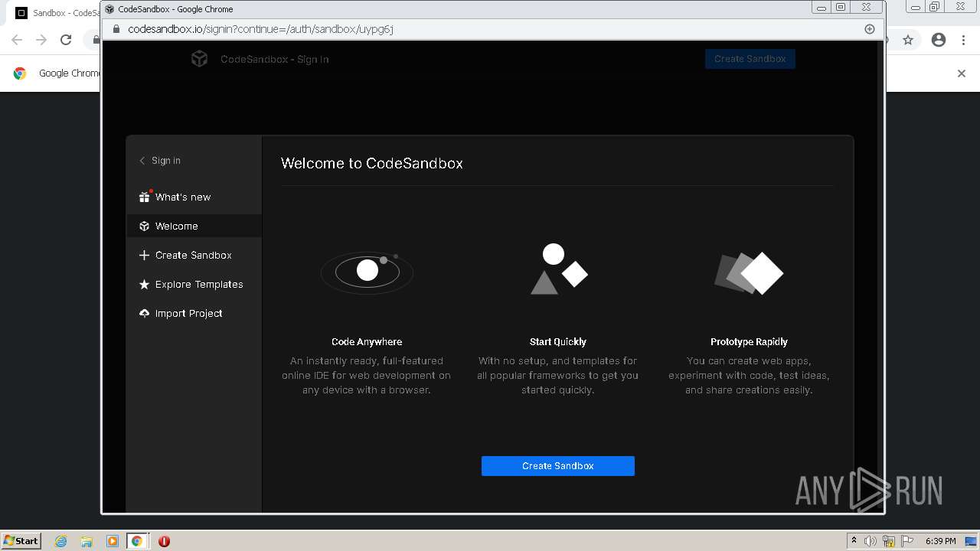Click the Welcome to CodeSandbox heading
980x551 pixels.
click(x=372, y=163)
